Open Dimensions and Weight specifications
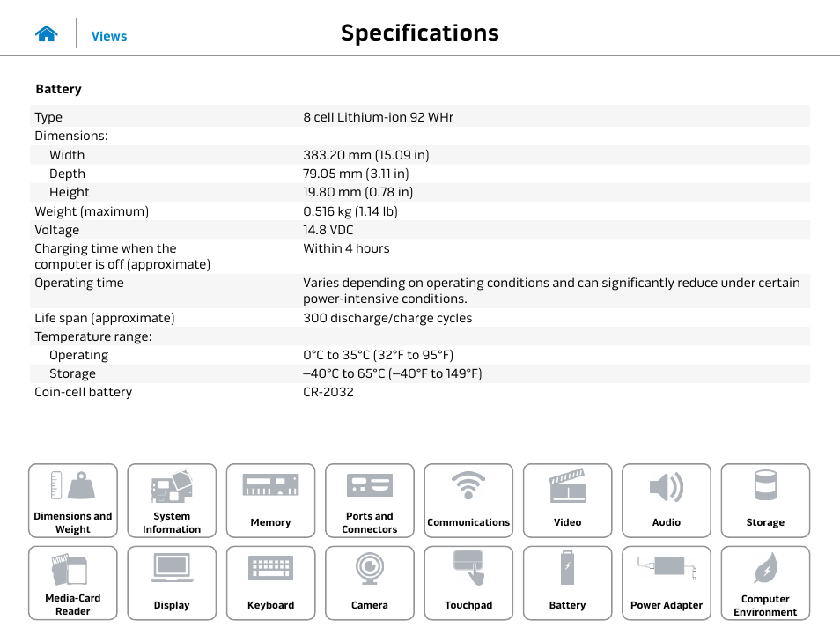 pyautogui.click(x=73, y=500)
